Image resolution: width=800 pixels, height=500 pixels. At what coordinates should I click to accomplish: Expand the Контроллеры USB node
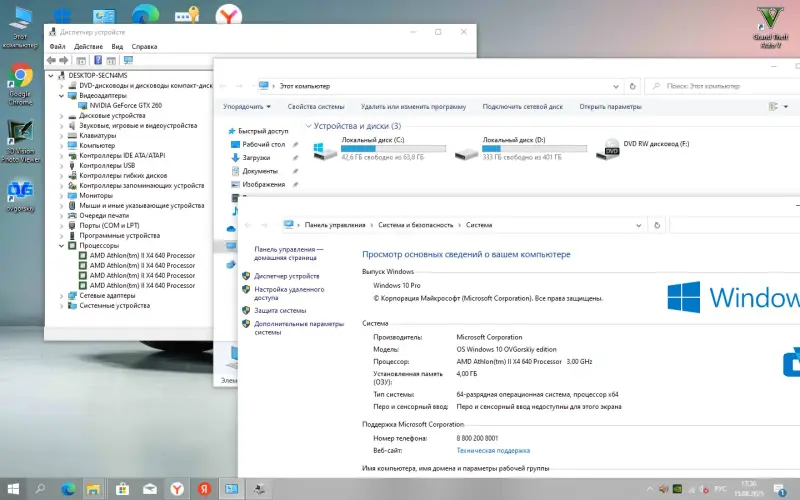61,166
